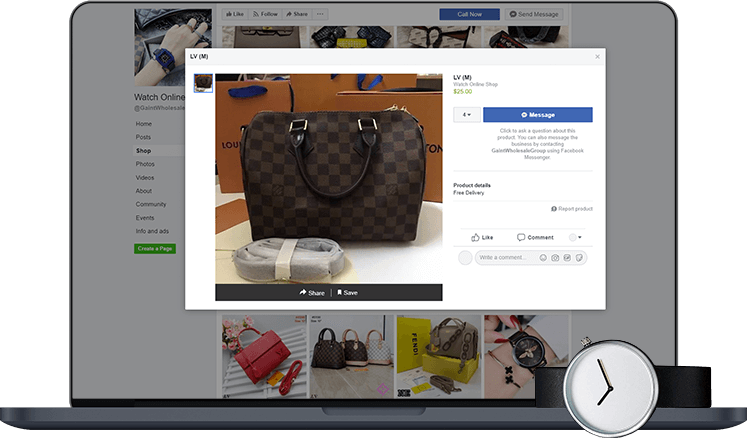Screen dimensions: 747x439
Task: Open the Posts menu item
Action: (143, 137)
